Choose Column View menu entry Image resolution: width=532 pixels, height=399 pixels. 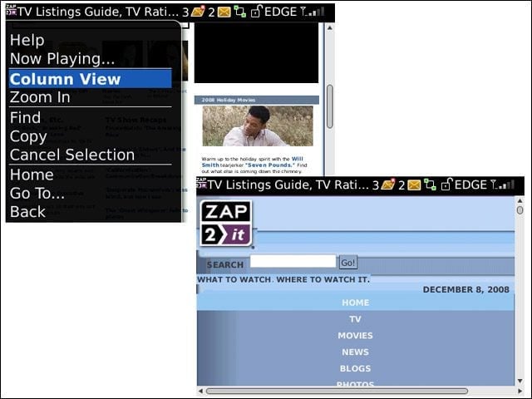click(91, 79)
